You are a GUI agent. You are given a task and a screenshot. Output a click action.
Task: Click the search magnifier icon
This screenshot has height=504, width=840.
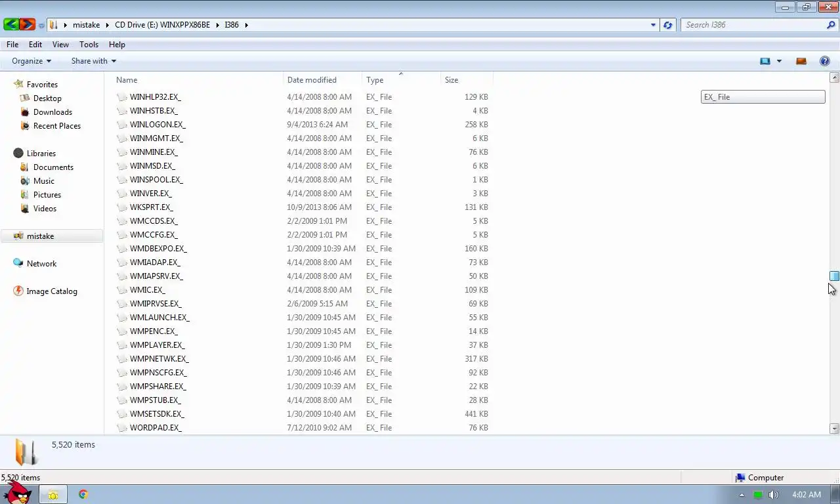pos(831,25)
